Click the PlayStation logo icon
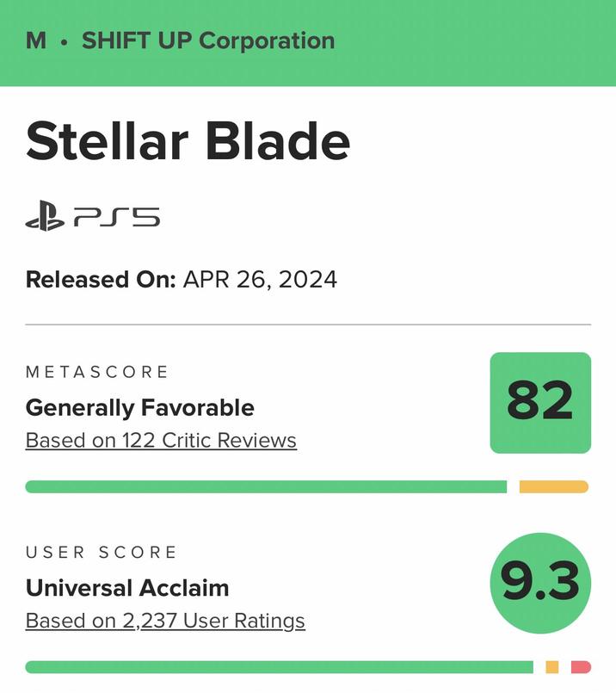Screen dimensions: 616x693 click(43, 219)
